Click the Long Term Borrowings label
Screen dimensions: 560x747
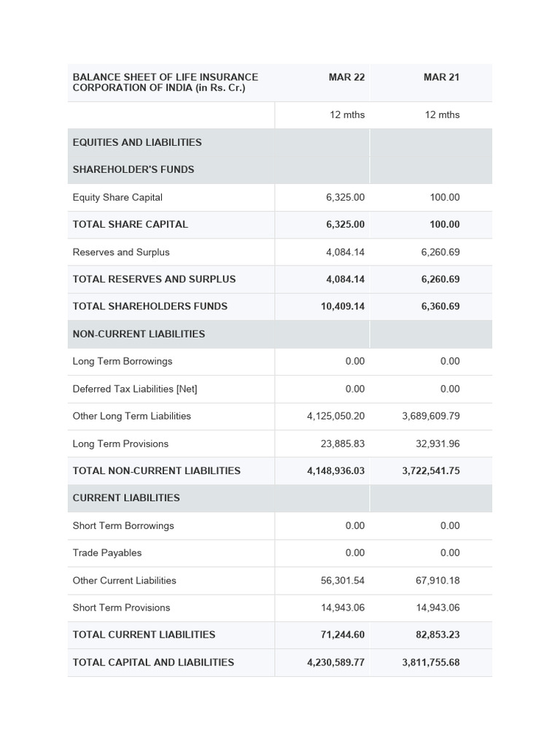122,361
